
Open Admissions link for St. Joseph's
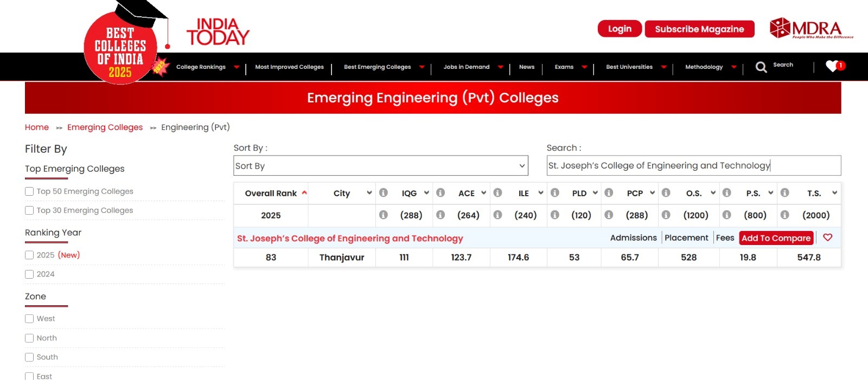coord(633,238)
